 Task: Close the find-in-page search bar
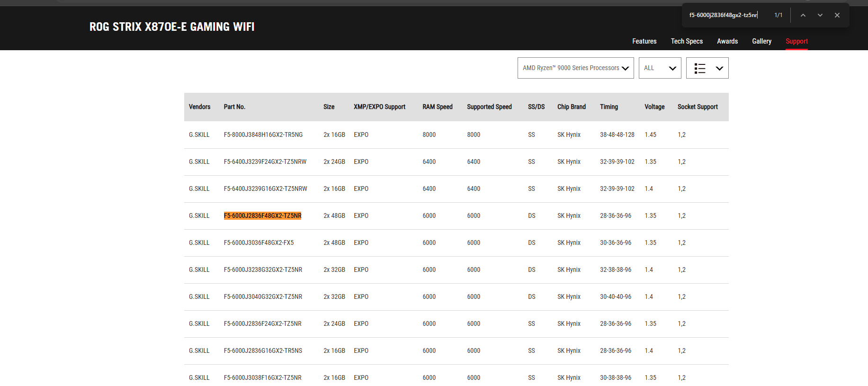click(837, 15)
